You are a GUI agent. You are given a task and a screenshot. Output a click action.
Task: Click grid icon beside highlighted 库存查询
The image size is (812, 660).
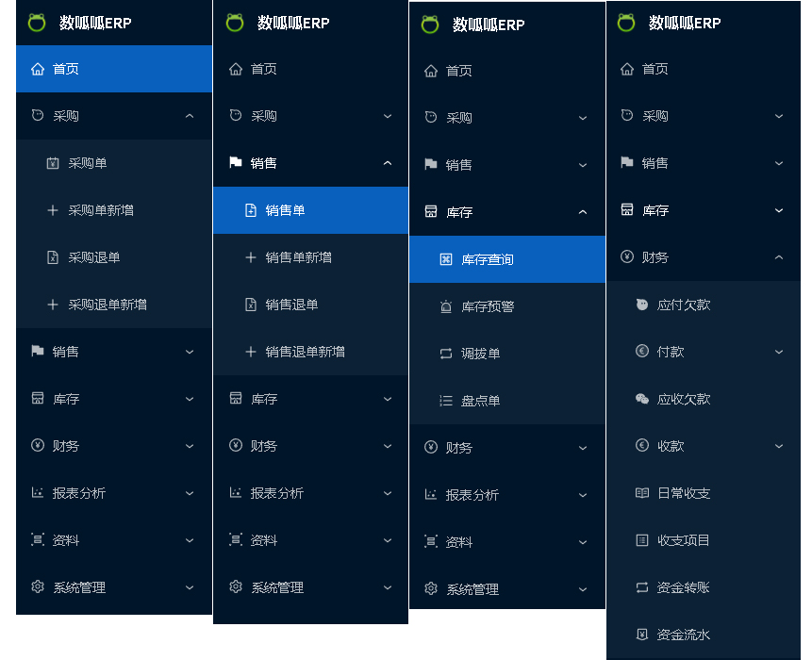pos(446,259)
